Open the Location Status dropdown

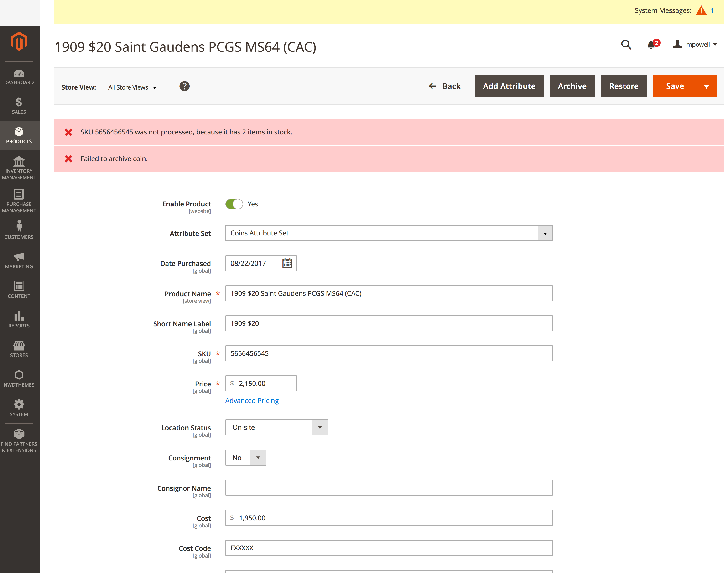click(x=319, y=427)
